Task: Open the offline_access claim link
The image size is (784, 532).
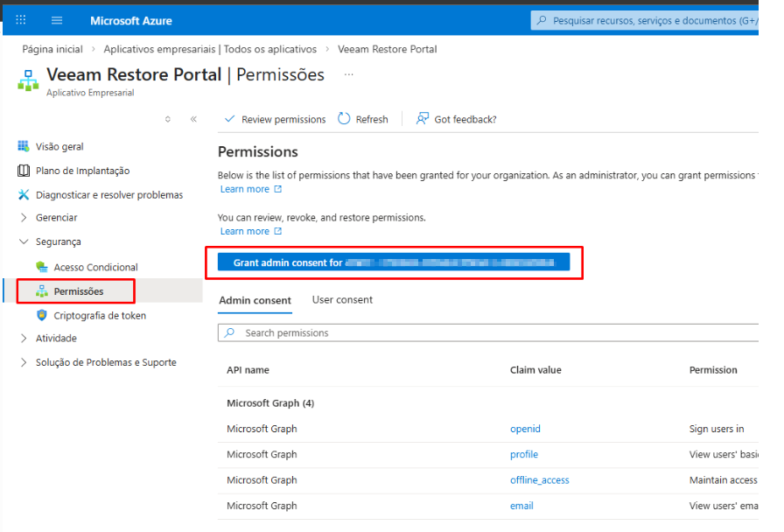Action: pyautogui.click(x=539, y=480)
